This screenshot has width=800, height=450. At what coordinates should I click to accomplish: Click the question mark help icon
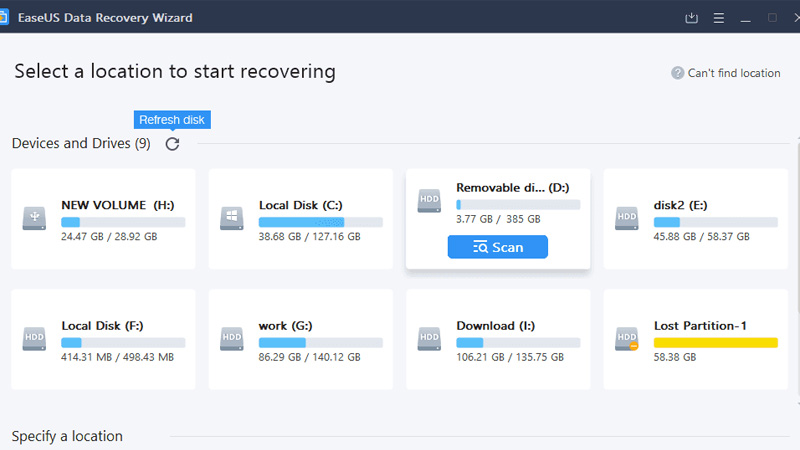click(677, 73)
